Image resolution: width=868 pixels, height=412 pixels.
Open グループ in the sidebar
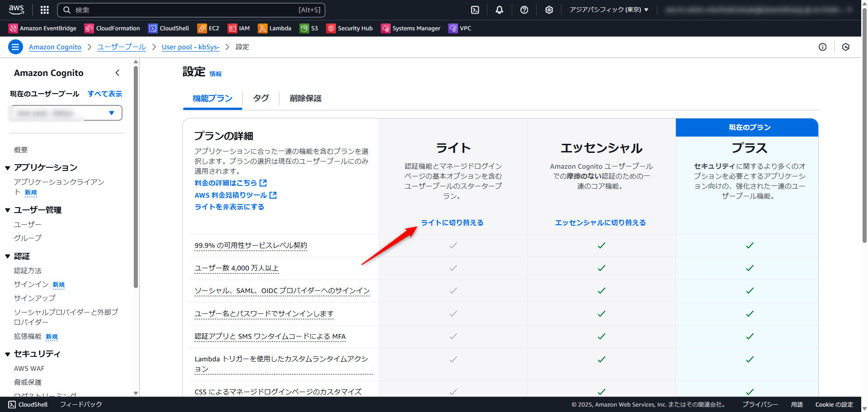pos(28,238)
